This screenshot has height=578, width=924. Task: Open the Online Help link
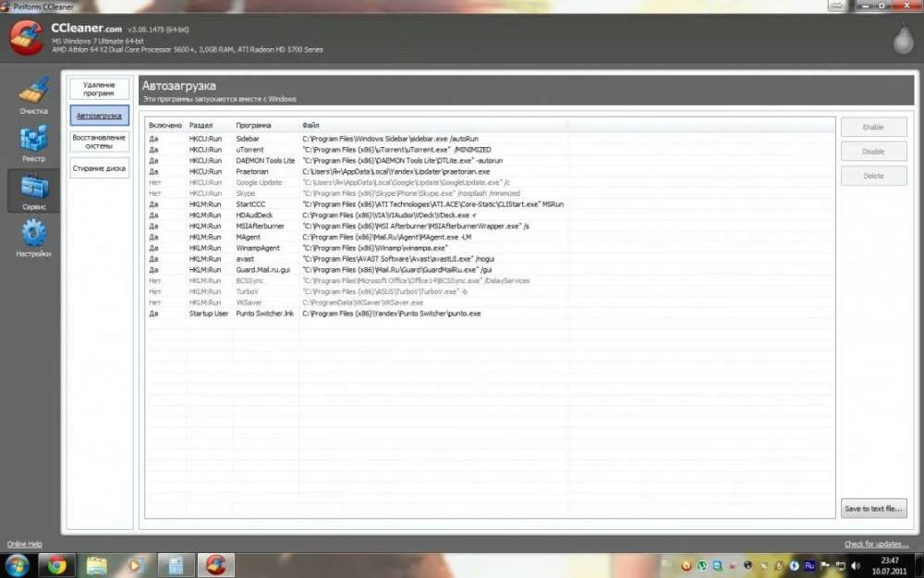click(24, 544)
